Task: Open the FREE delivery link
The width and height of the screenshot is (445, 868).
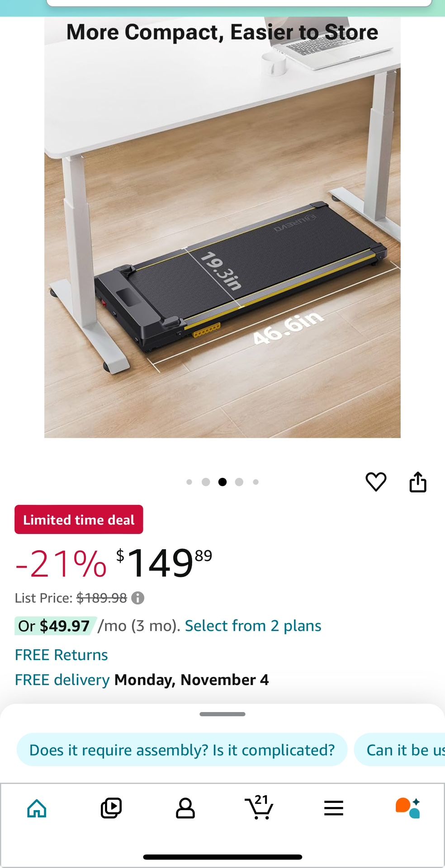Action: pos(62,679)
